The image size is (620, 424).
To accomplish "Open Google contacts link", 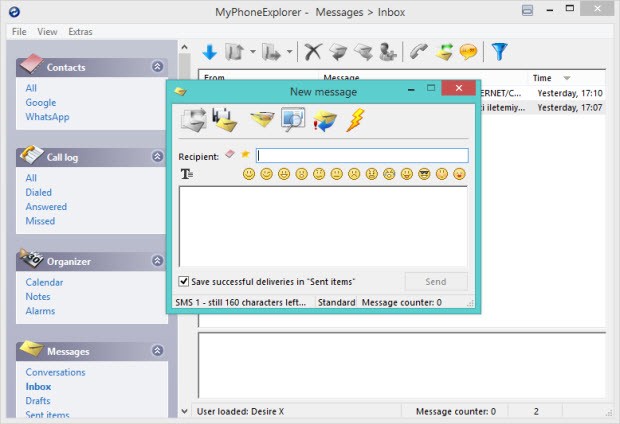I will 41,102.
